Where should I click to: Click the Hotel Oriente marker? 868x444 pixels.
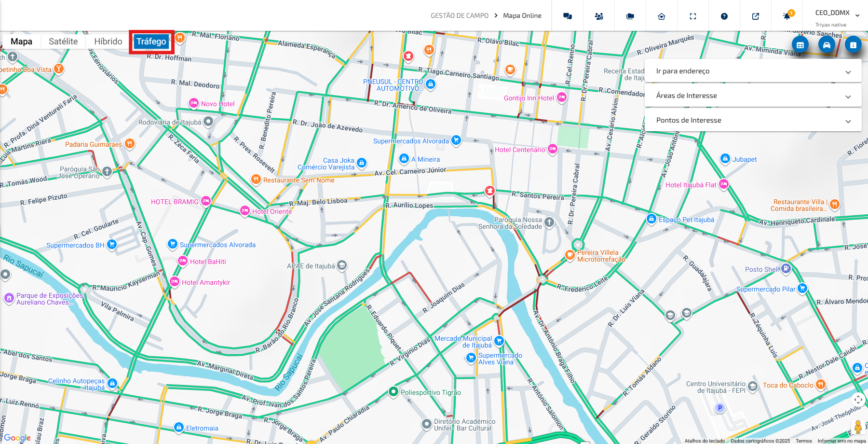[245, 211]
